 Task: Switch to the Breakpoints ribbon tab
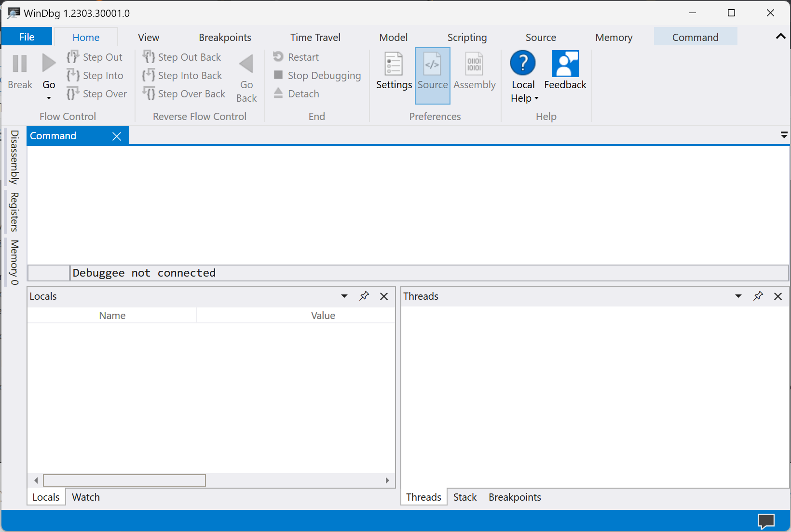pos(225,37)
